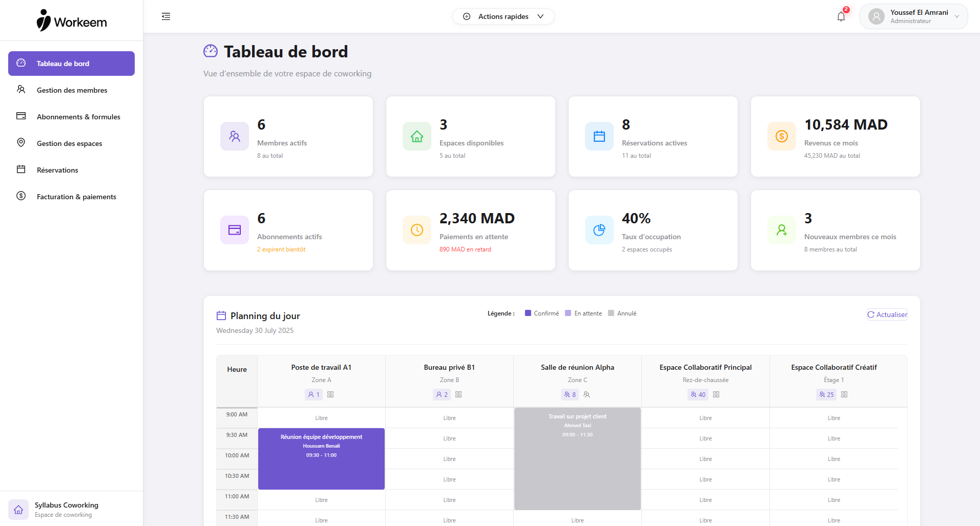Click the notification bell with 2 alerts
The height and width of the screenshot is (526, 980).
[840, 16]
